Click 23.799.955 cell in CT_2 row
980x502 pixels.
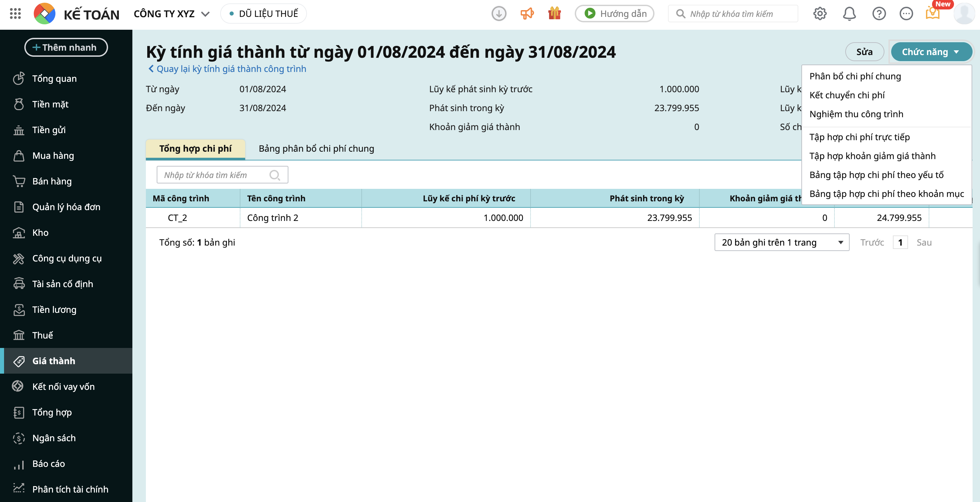click(x=615, y=218)
